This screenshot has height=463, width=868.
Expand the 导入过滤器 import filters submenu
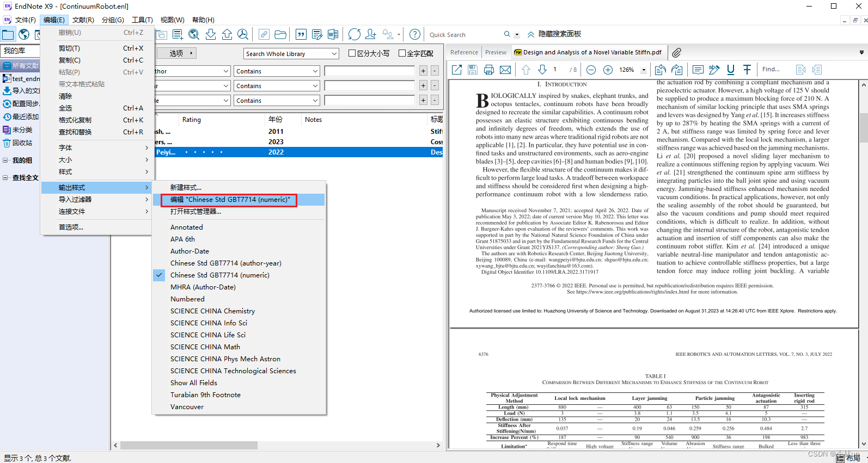(98, 200)
